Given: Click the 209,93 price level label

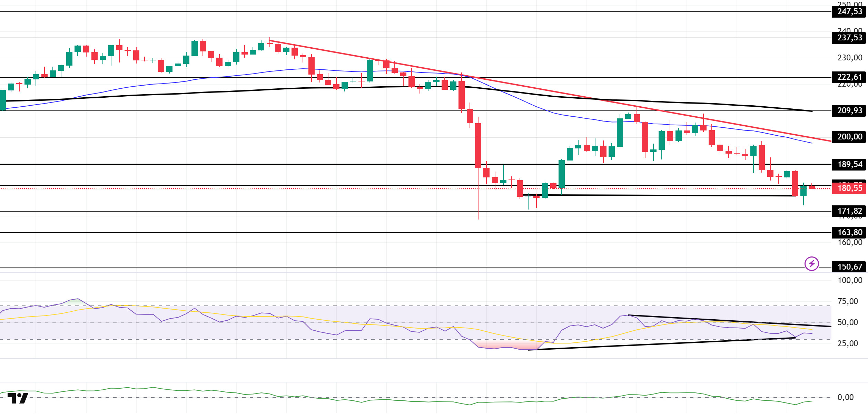Looking at the screenshot, I should tap(849, 111).
